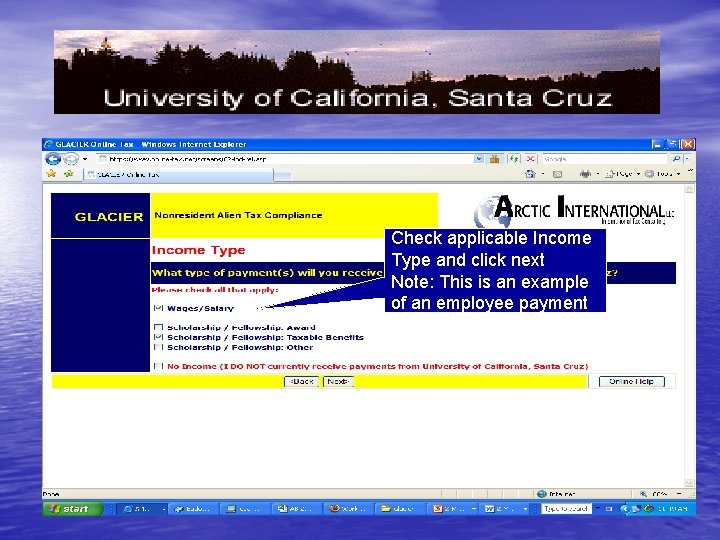720x540 pixels.
Task: Click the Internet zone status bar indicator
Action: pos(556,494)
